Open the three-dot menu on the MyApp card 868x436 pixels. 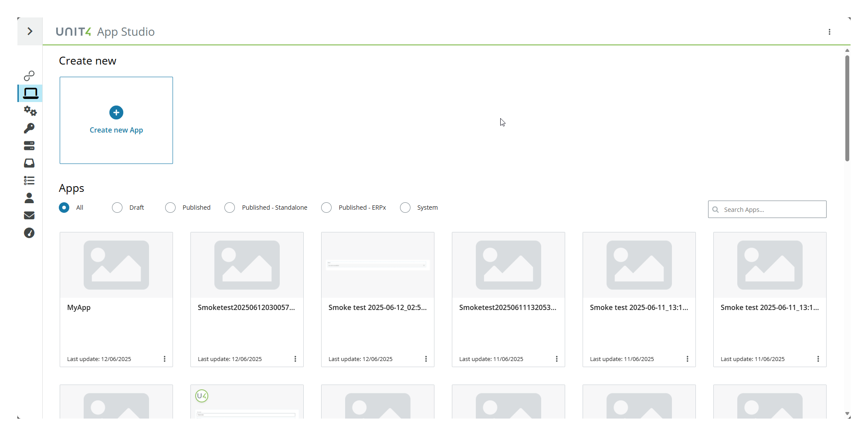tap(165, 358)
